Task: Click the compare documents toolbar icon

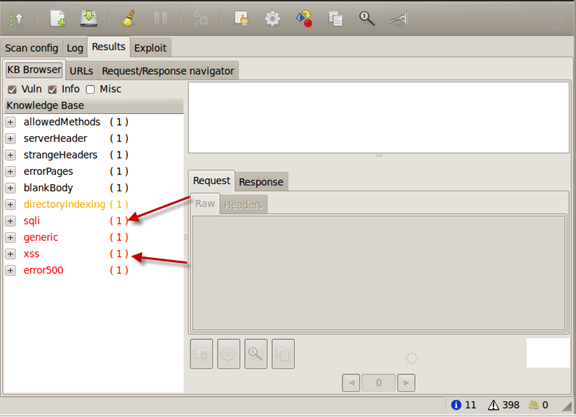Action: click(x=335, y=19)
